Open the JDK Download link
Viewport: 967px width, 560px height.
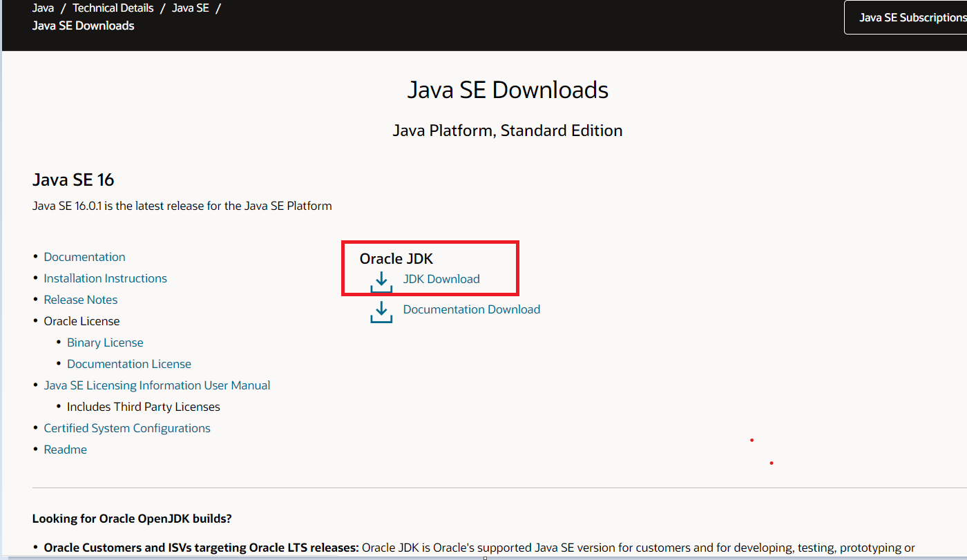coord(441,279)
